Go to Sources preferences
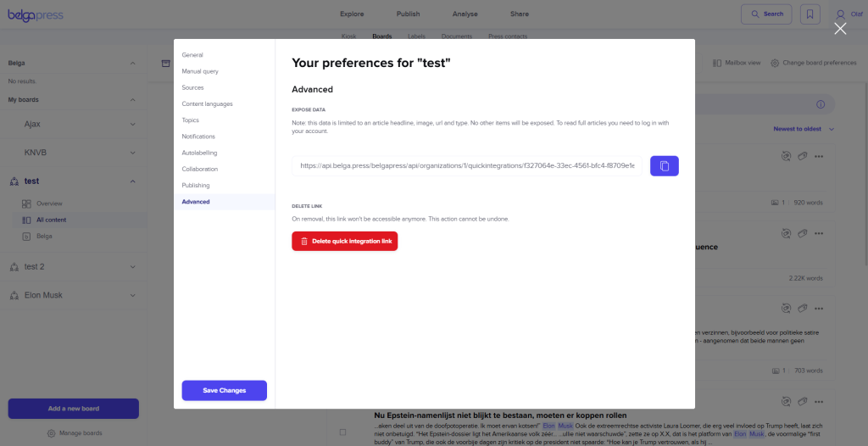Viewport: 868px width, 446px height. [x=192, y=87]
